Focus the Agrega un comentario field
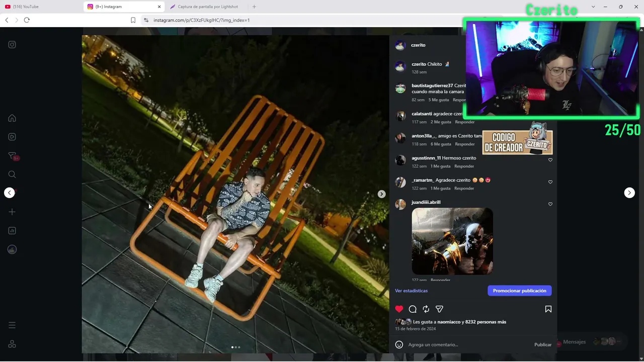The height and width of the screenshot is (362, 644). 468,344
